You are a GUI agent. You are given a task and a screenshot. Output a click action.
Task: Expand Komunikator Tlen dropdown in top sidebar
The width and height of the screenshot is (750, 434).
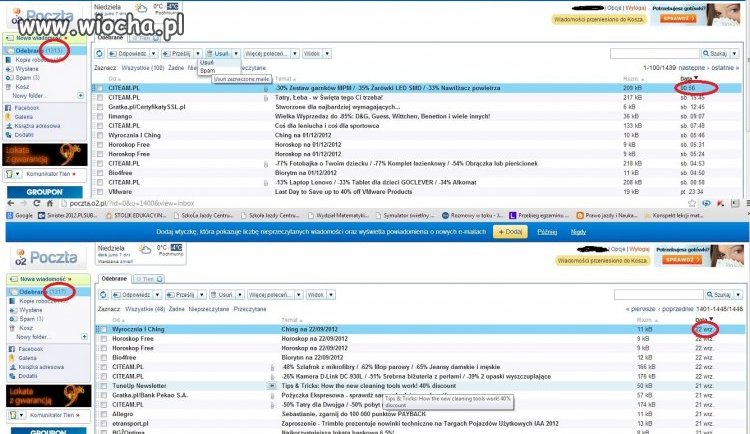click(18, 174)
